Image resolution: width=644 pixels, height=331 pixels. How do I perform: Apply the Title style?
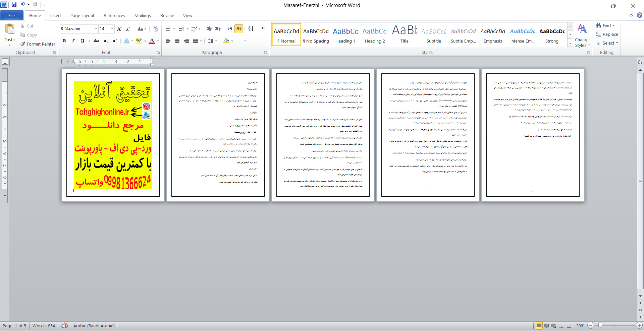click(x=404, y=35)
